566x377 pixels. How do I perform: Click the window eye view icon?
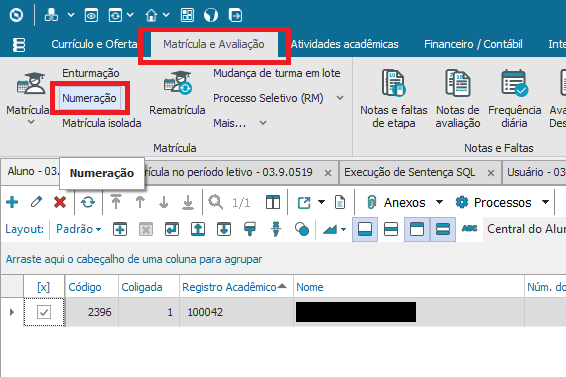[x=91, y=15]
